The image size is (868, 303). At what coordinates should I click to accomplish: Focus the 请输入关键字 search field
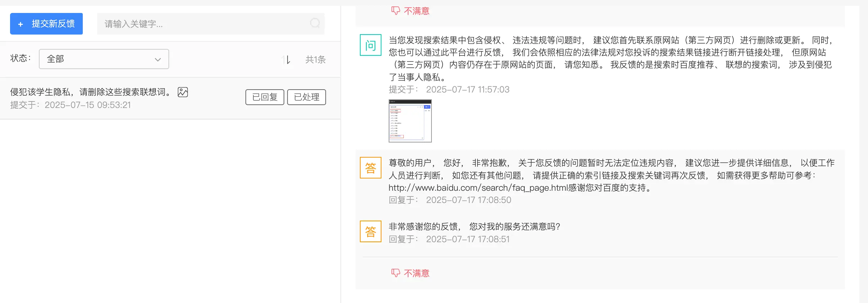[x=202, y=24]
